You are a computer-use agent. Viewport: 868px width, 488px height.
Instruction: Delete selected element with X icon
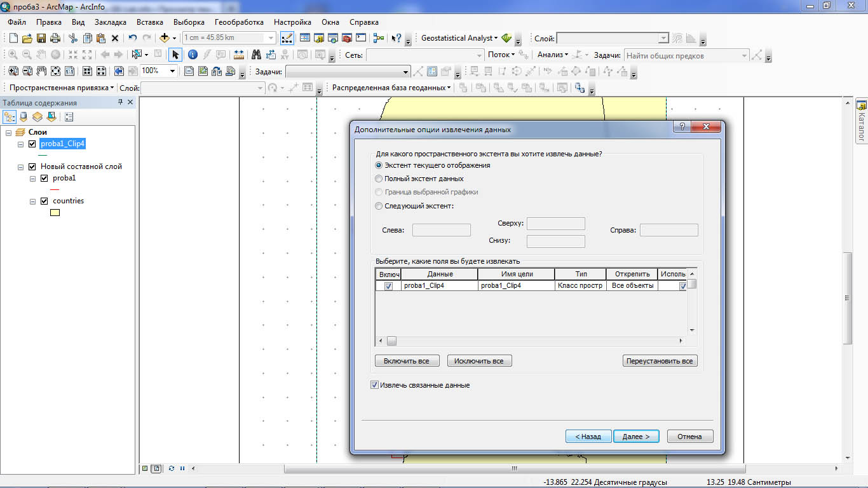(x=115, y=38)
